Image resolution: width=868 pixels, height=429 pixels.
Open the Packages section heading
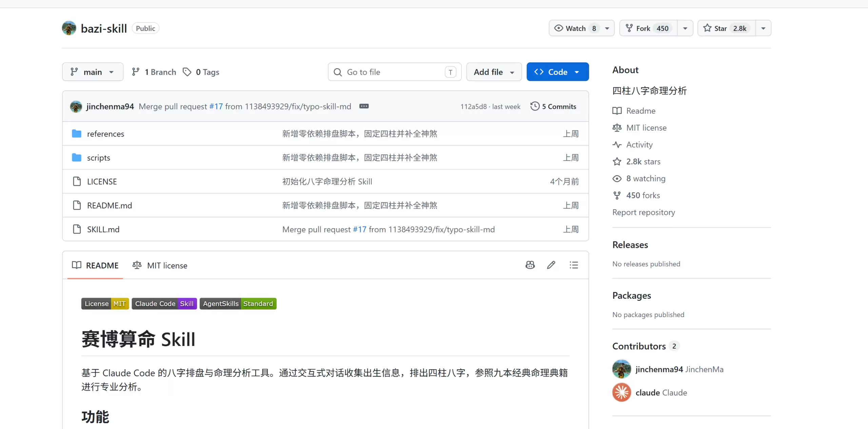point(632,295)
